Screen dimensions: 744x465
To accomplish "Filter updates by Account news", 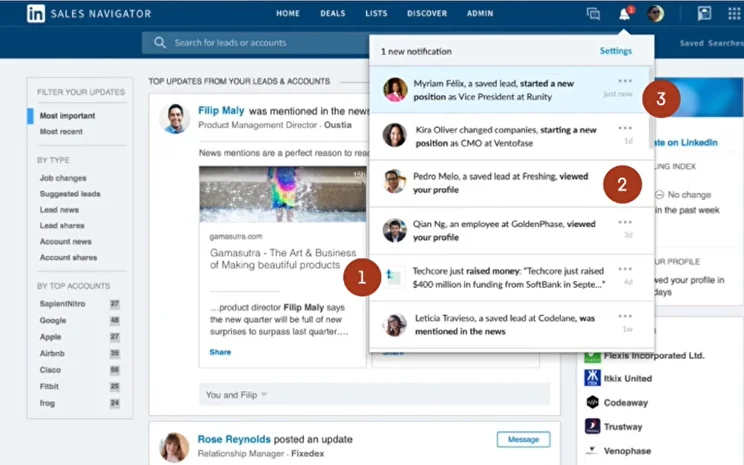I will (x=65, y=242).
